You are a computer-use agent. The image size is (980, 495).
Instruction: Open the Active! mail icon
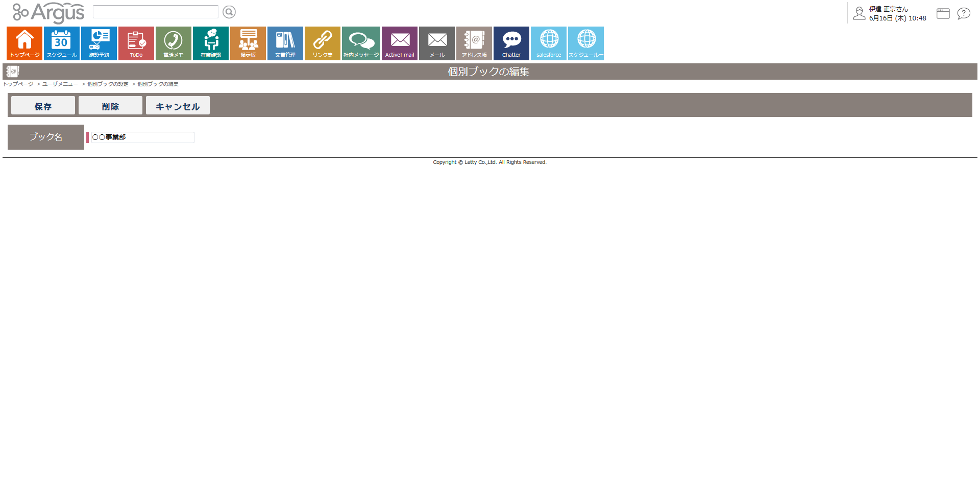(400, 43)
